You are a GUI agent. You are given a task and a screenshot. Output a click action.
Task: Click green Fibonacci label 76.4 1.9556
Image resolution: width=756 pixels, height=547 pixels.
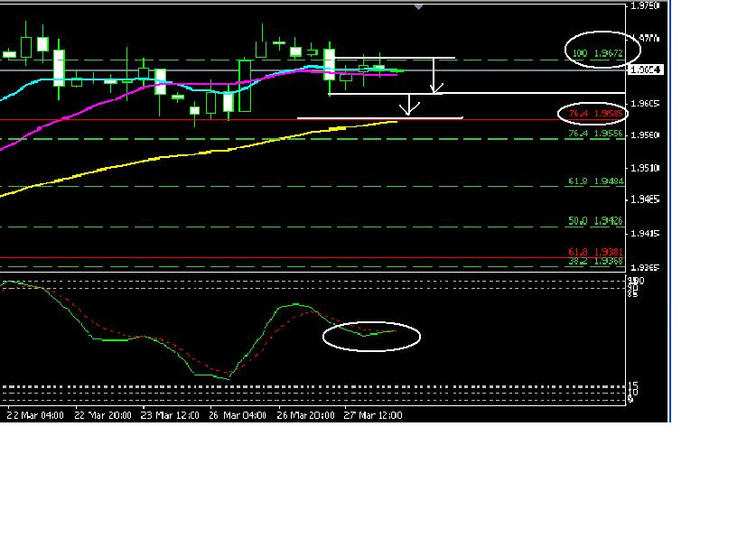596,133
